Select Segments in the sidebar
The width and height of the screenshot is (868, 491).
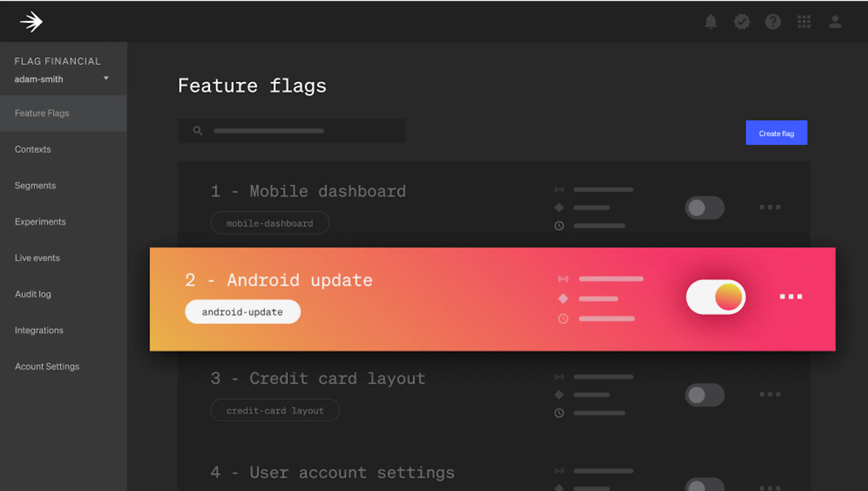tap(35, 185)
